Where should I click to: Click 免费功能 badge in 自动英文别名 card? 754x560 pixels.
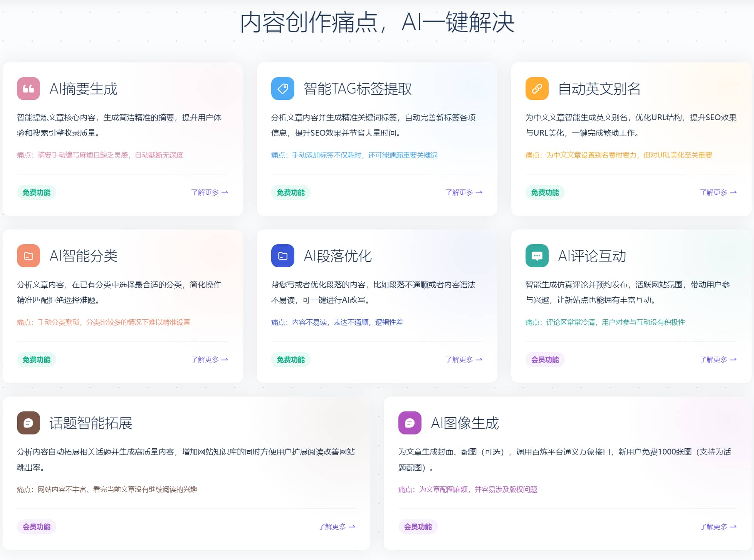(545, 192)
